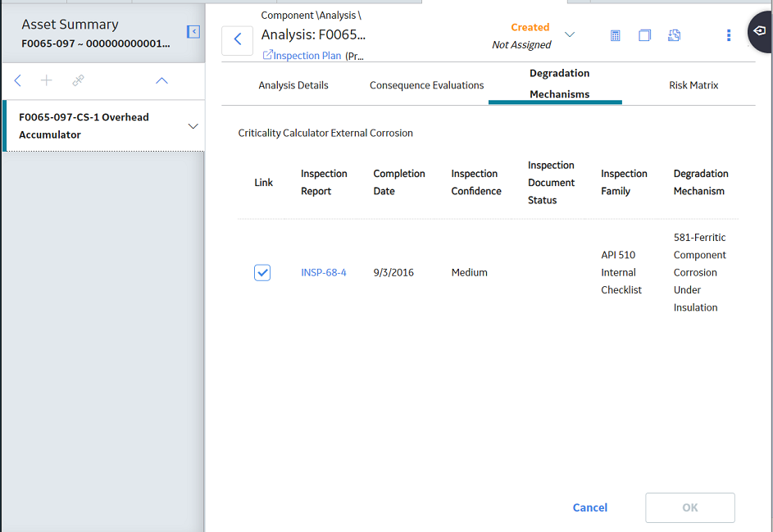Click the Inspection Family column header
This screenshot has width=773, height=532.
point(624,183)
